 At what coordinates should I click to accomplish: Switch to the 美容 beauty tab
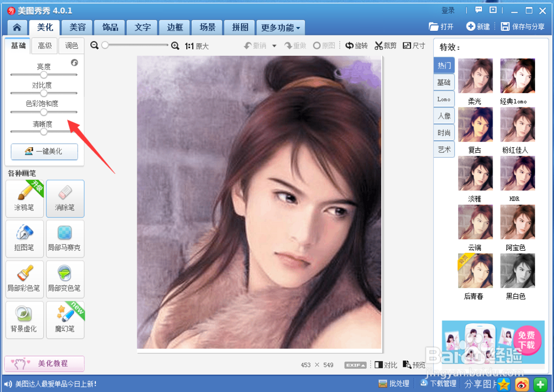point(78,27)
